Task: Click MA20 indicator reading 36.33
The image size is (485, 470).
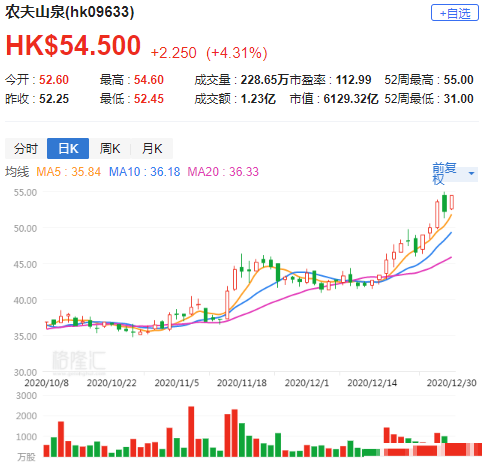Action: 244,172
